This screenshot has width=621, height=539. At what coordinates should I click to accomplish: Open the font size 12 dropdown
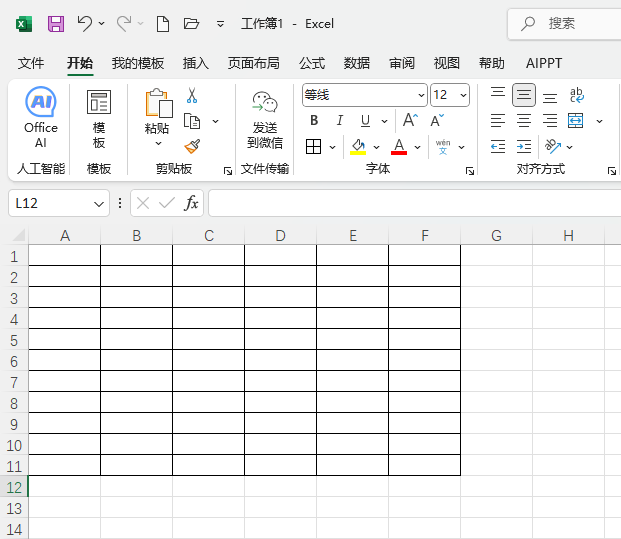[x=463, y=95]
